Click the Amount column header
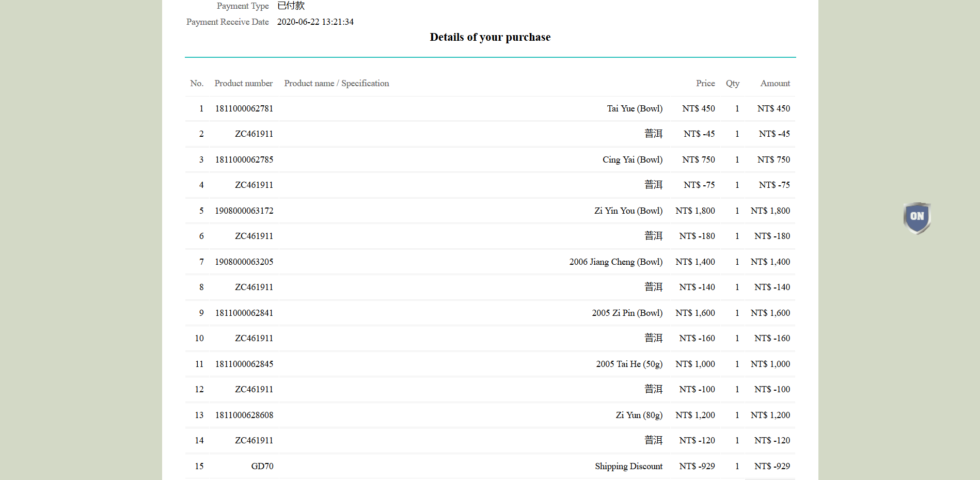 pos(774,84)
